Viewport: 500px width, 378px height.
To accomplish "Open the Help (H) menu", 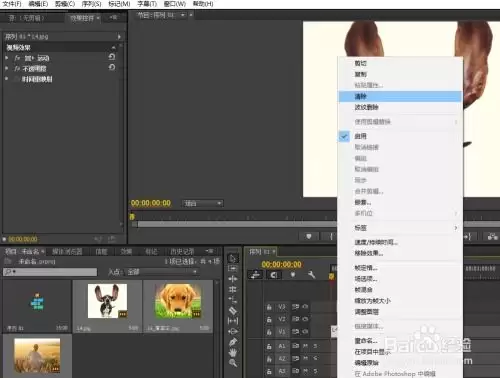I will click(203, 4).
